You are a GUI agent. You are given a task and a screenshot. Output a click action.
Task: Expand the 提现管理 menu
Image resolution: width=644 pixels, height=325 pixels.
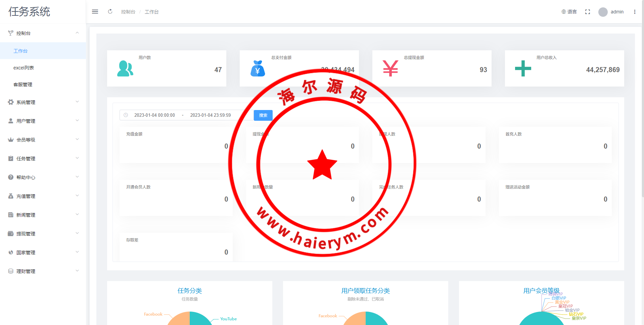[43, 234]
